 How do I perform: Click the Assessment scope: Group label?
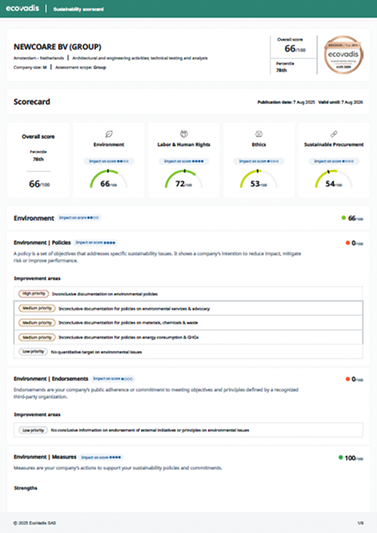coord(81,67)
